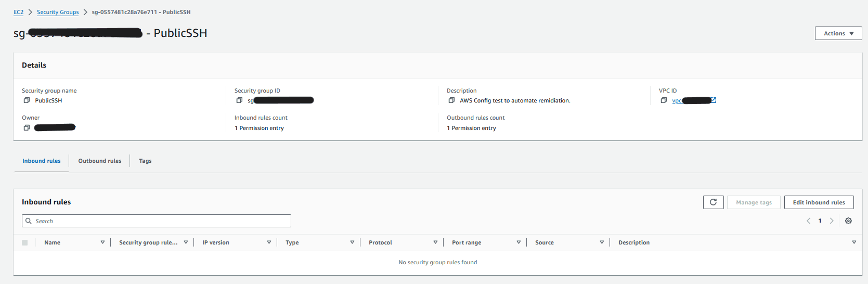868x284 pixels.
Task: Sort by Port range column arrow
Action: point(519,242)
